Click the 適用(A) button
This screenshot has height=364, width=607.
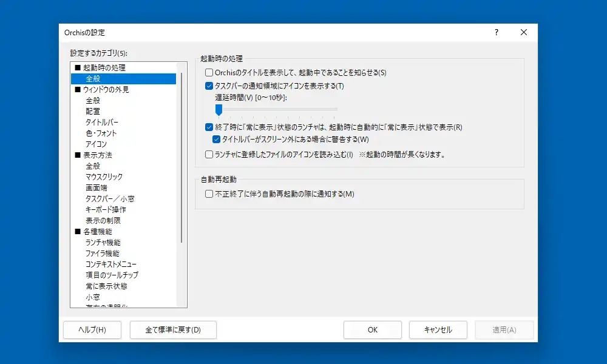pos(504,330)
